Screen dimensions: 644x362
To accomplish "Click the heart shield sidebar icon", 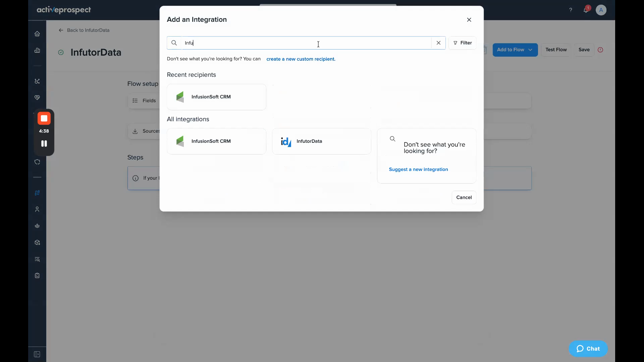I will tap(37, 98).
